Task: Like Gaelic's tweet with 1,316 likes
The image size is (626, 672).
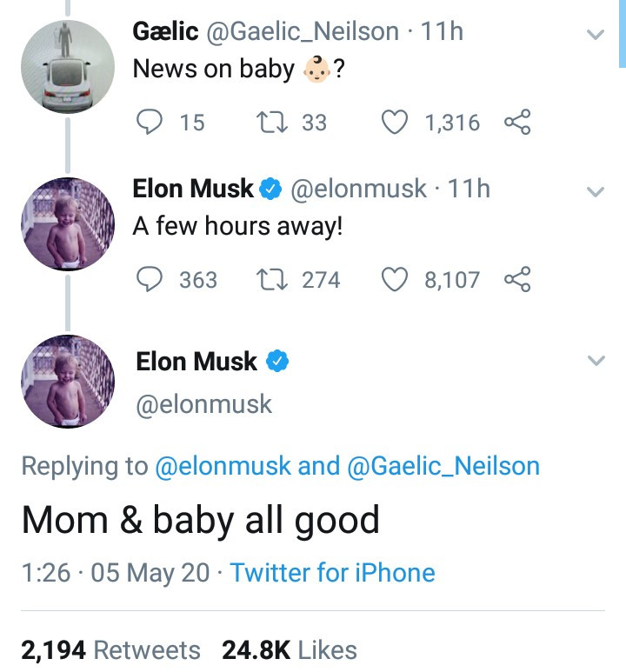Action: pyautogui.click(x=396, y=123)
